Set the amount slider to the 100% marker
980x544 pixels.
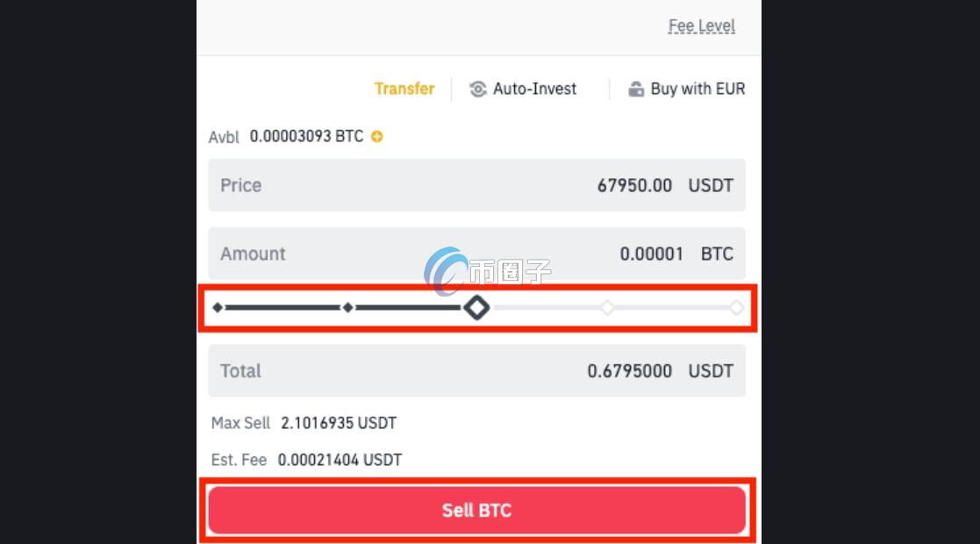pyautogui.click(x=736, y=308)
